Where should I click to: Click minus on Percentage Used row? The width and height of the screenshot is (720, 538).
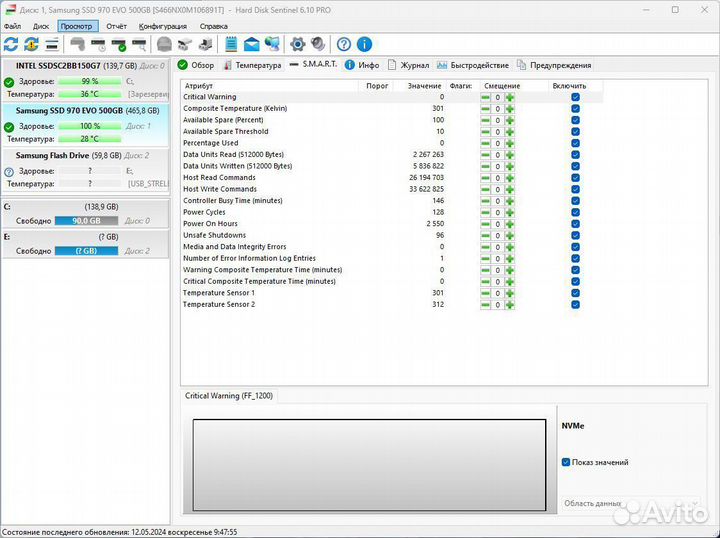pyautogui.click(x=485, y=143)
